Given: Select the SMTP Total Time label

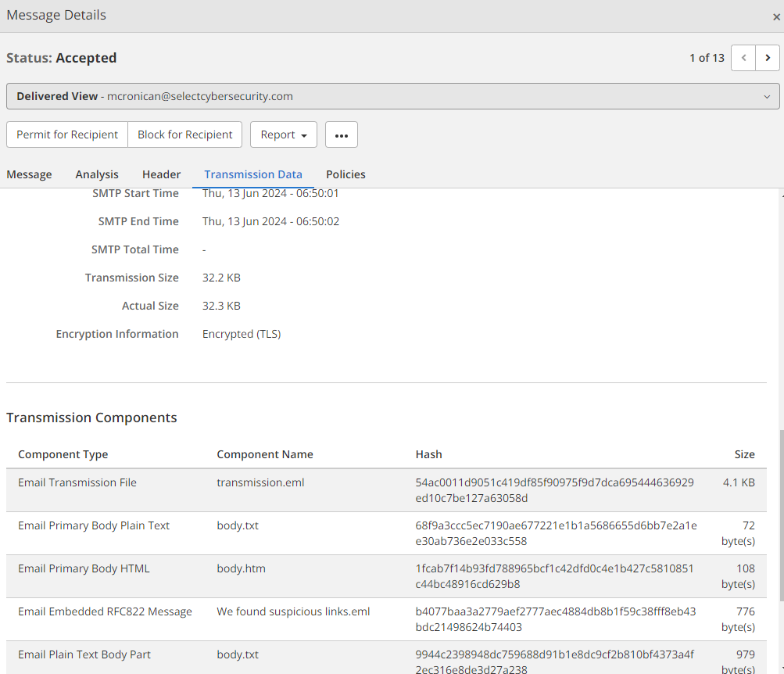Looking at the screenshot, I should pyautogui.click(x=134, y=249).
